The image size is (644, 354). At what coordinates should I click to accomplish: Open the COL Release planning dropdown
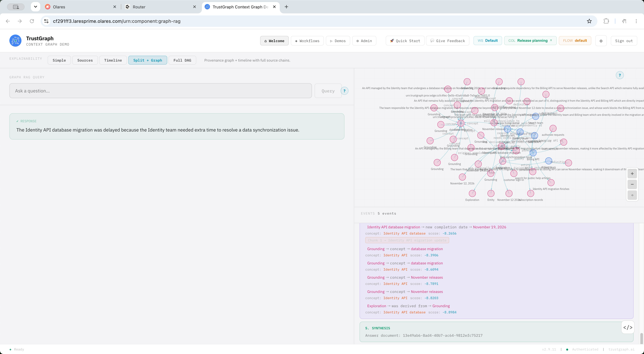(530, 41)
